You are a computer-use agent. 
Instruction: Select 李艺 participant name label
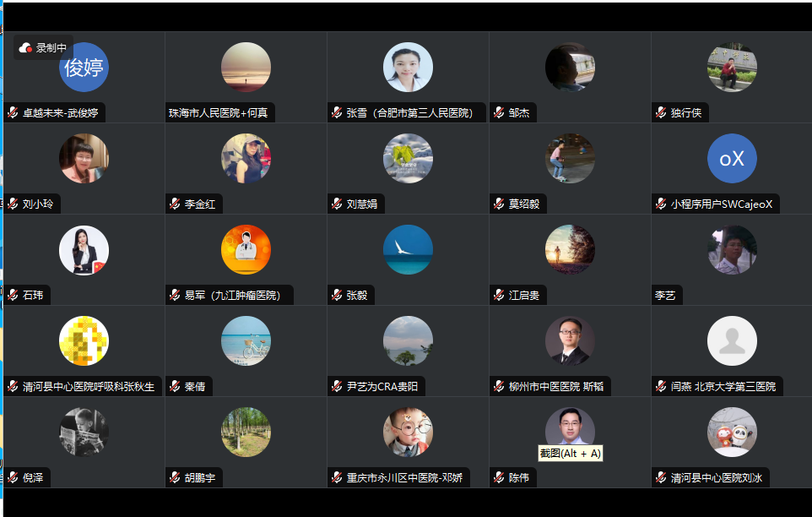665,296
